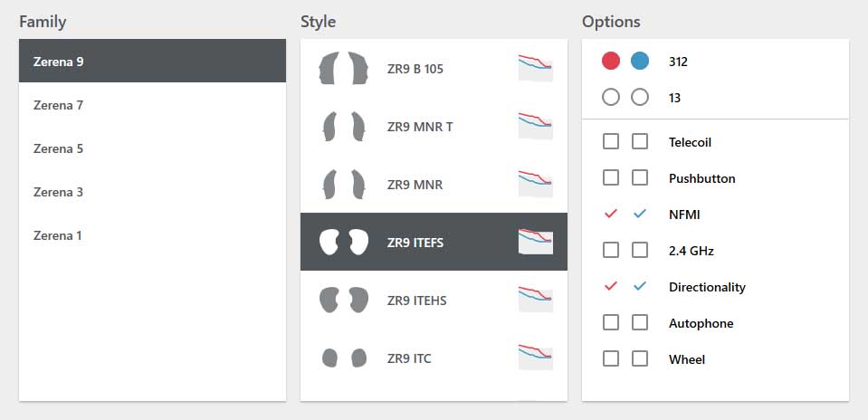868x420 pixels.
Task: Click the ZR9 B 105 hearing aid shape icon
Action: (x=344, y=68)
